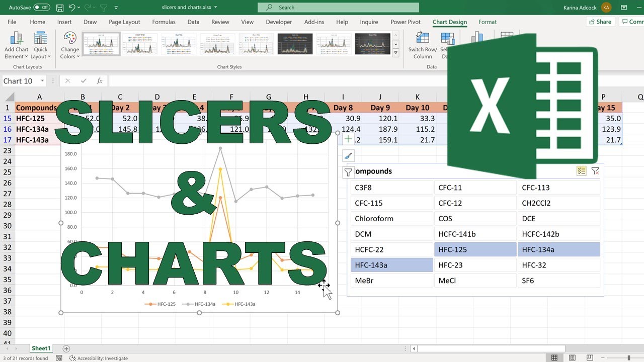Open the Name Box dropdown arrow

click(42, 81)
